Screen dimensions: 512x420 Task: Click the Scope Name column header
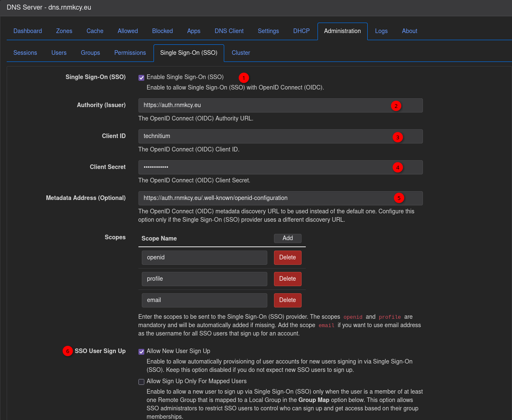(159, 238)
